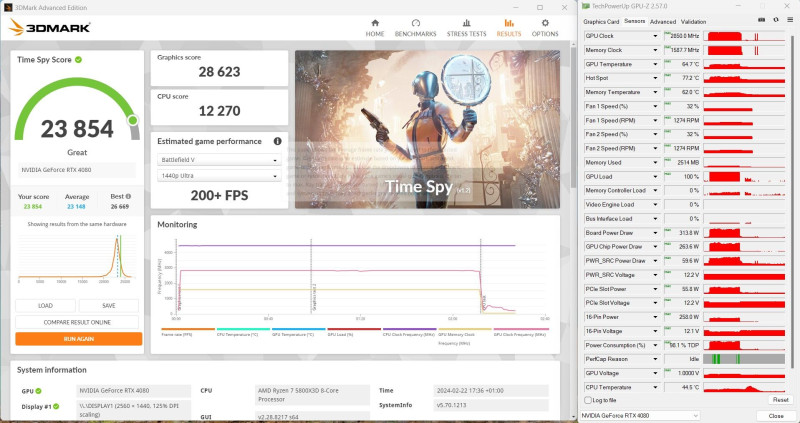The width and height of the screenshot is (800, 423).
Task: Click AMD Ryzen 7 5800X3D CPU field
Action: 312,395
